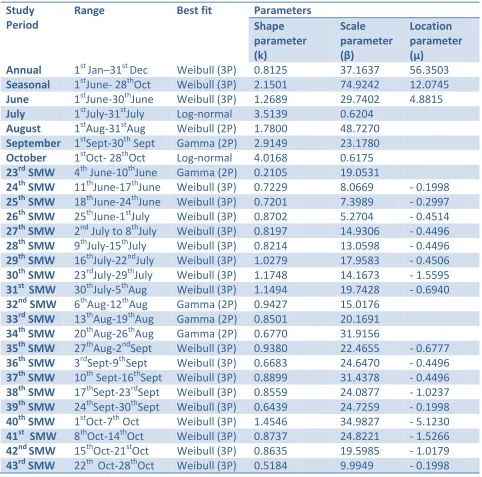
Task: Click Gamma (2P) in the September row
Action: pos(207,143)
